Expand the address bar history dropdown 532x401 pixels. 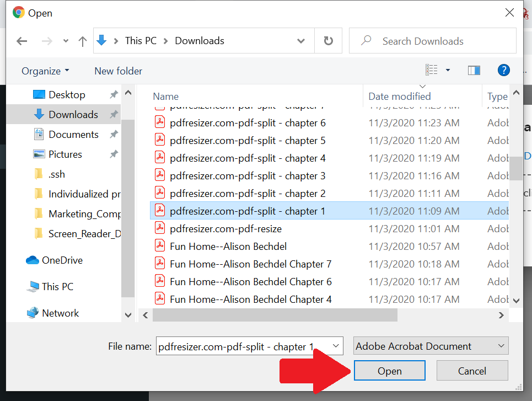pyautogui.click(x=301, y=41)
